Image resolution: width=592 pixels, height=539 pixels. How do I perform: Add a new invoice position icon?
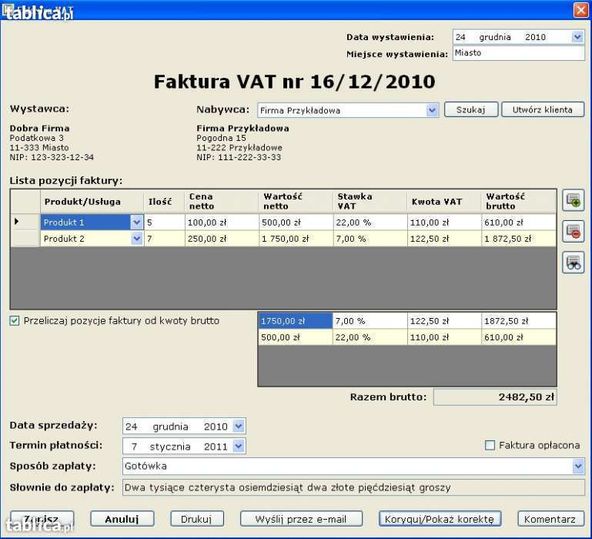point(574,200)
